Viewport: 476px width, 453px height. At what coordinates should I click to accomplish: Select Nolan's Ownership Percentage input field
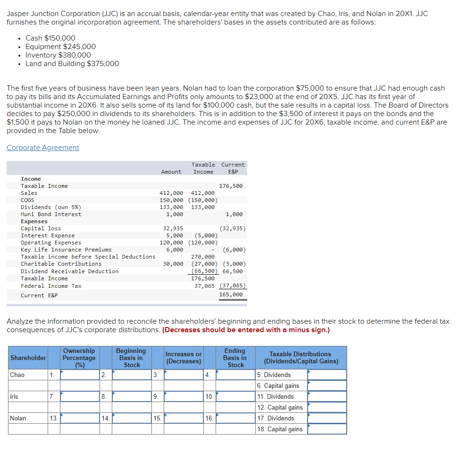80,418
